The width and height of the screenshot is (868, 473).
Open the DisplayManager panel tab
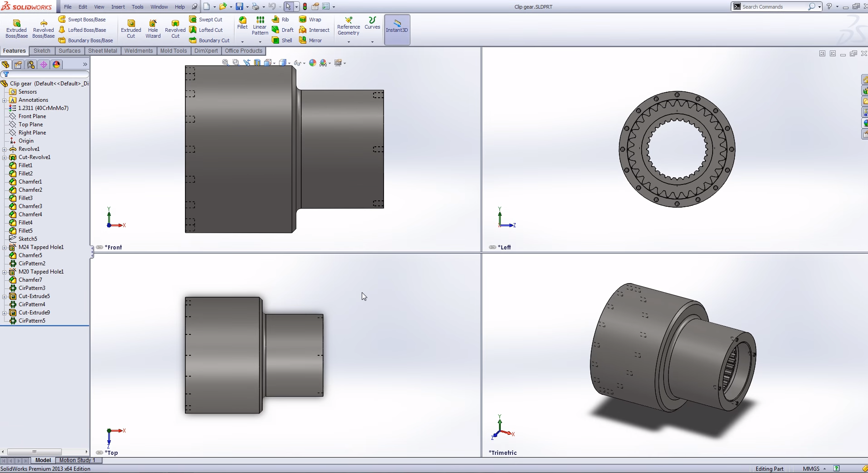pos(56,65)
